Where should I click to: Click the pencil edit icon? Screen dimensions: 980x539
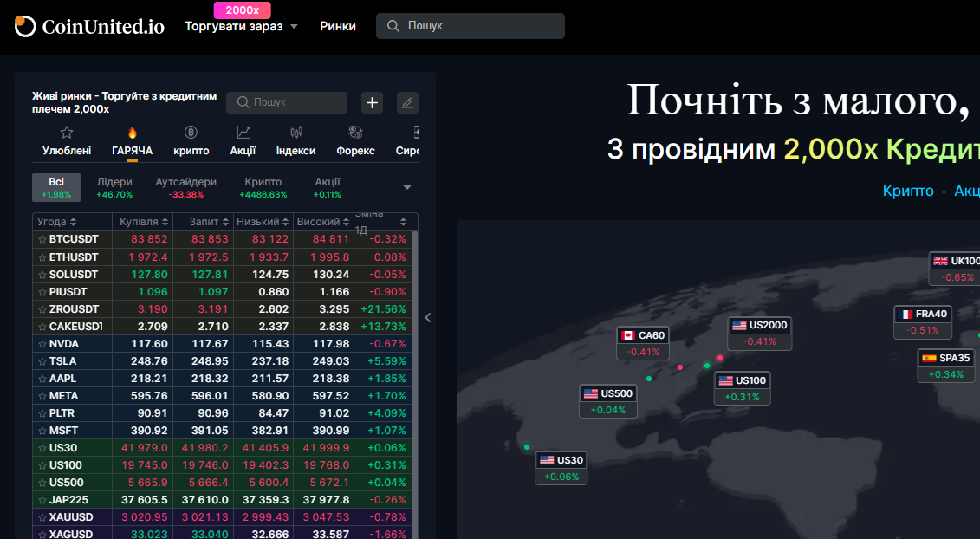407,102
